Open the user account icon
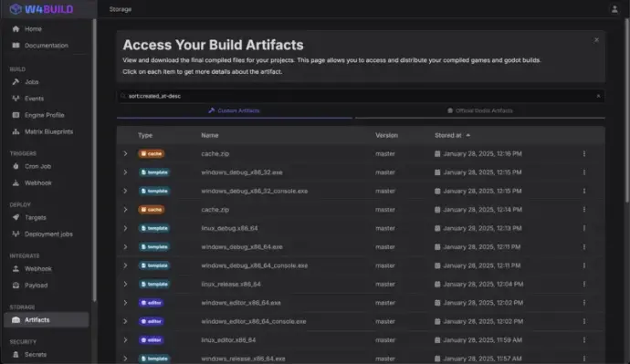 coord(614,9)
